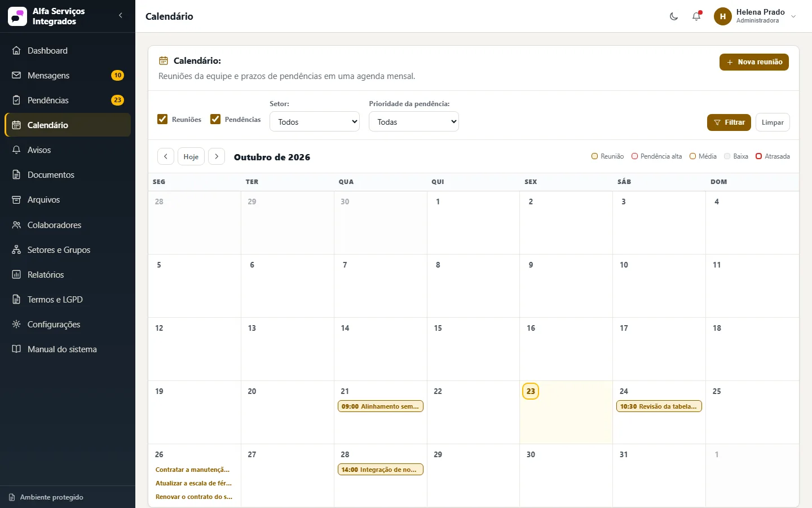The width and height of the screenshot is (812, 508).
Task: Open the Prioridade da pendência dropdown
Action: coord(414,122)
